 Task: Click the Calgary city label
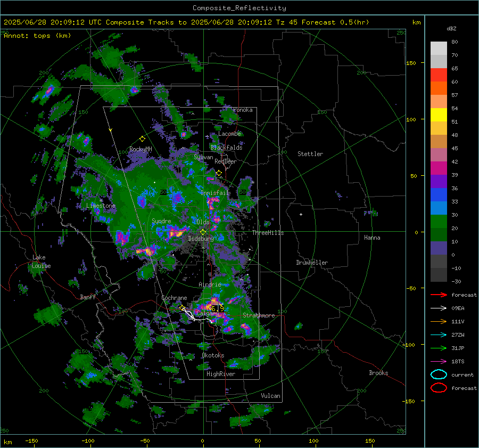[x=208, y=313]
